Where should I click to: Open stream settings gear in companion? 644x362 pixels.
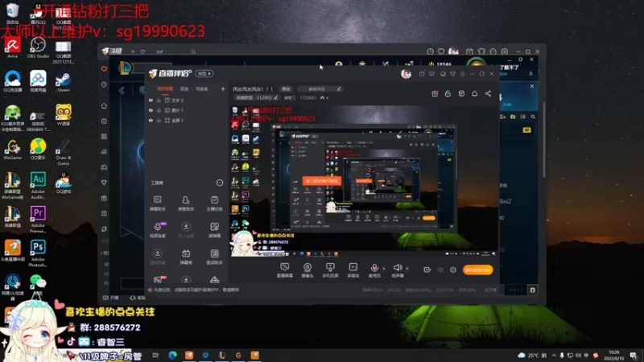tap(453, 269)
